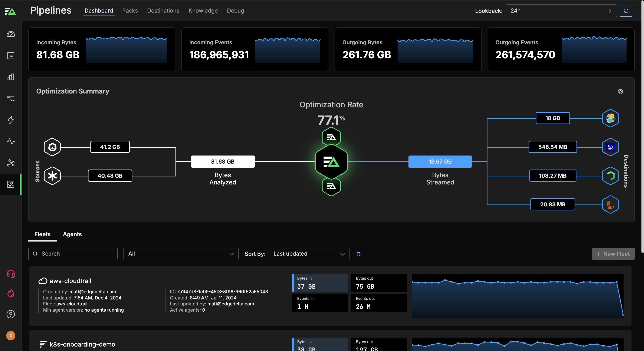Screen dimensions: 644x351
Task: Click the refresh icon next to Lookback
Action: [626, 11]
